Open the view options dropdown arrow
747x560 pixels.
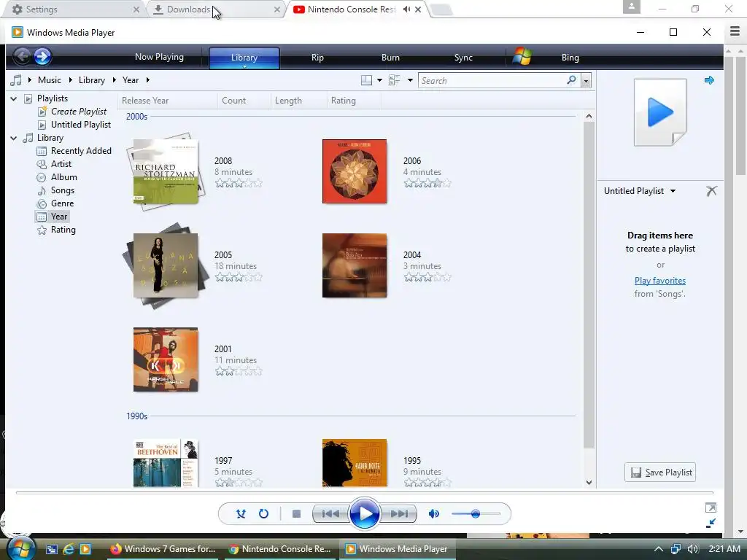(x=410, y=80)
